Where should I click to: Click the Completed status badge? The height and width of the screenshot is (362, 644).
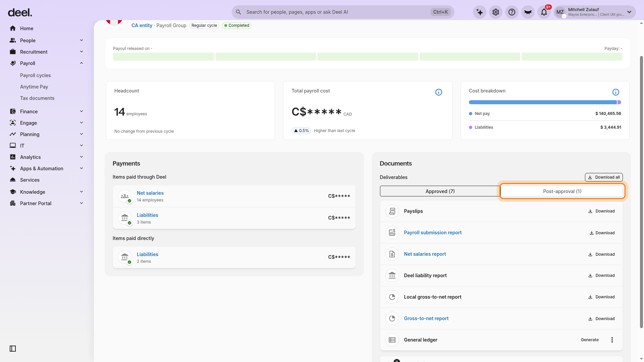pos(237,25)
